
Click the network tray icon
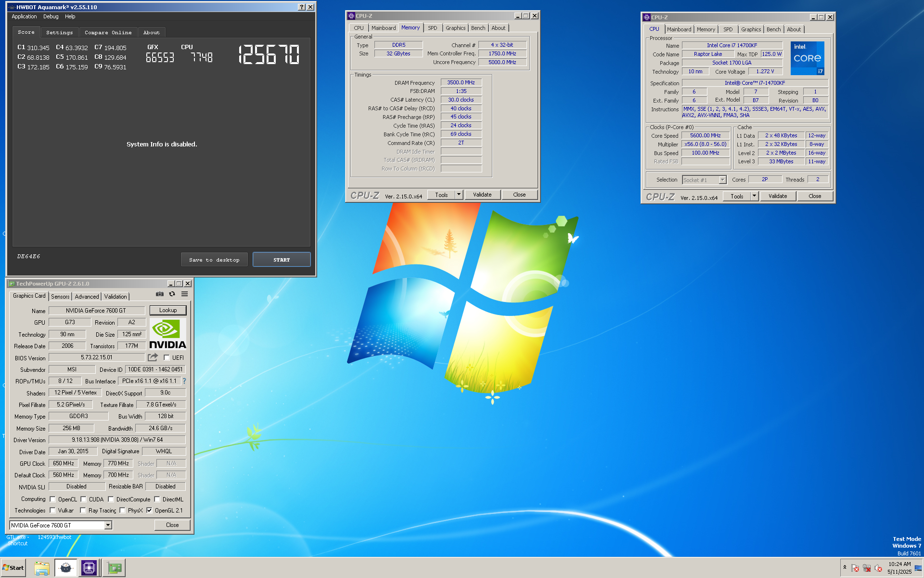click(867, 568)
